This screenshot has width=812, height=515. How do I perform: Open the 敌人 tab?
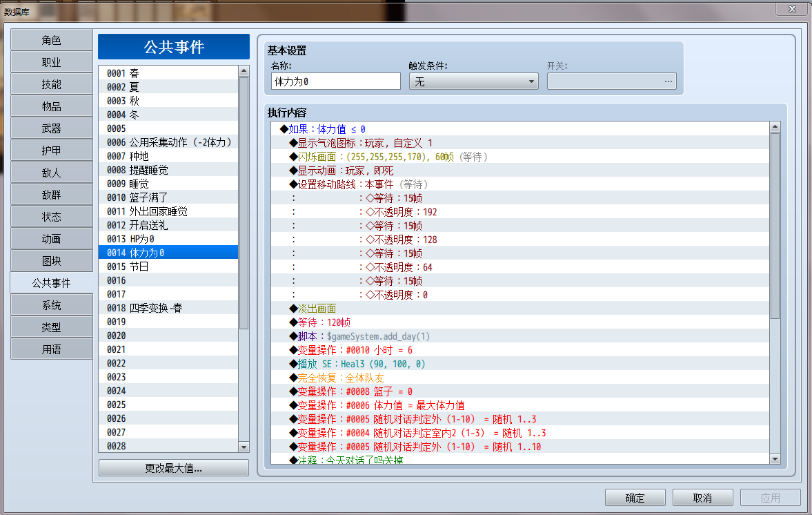pyautogui.click(x=51, y=173)
